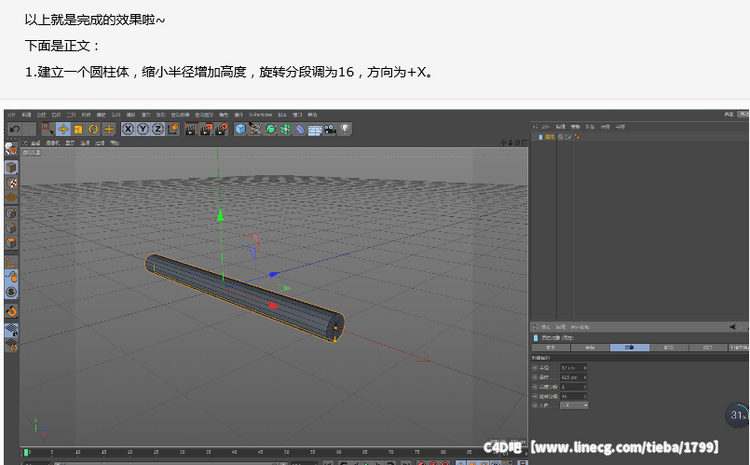Click the greyed-out Redo icon
The width and height of the screenshot is (750, 465).
click(29, 129)
